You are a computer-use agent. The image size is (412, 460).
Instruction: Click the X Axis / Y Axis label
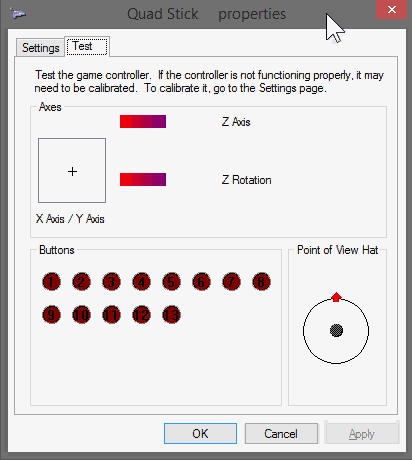pyautogui.click(x=70, y=219)
